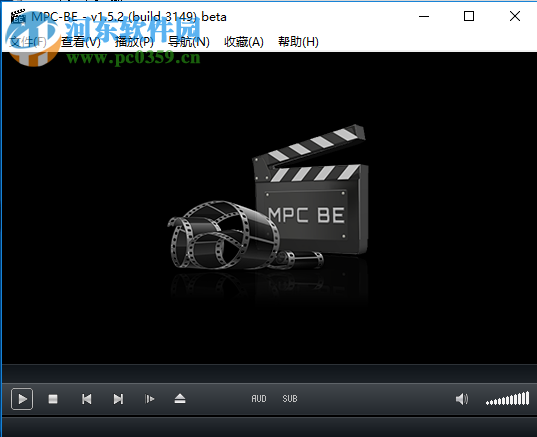Viewport: 537px width, 437px height.
Task: Step forward one frame
Action: [150, 399]
